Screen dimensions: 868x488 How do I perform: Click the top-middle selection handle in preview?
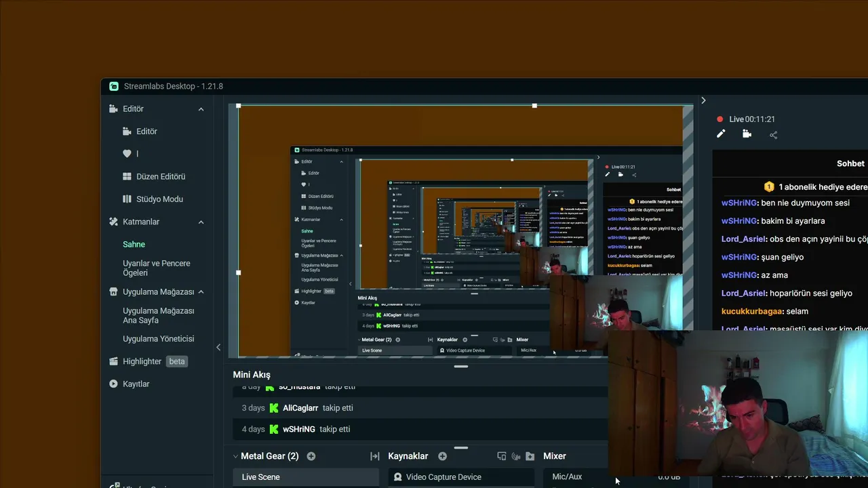pyautogui.click(x=535, y=106)
